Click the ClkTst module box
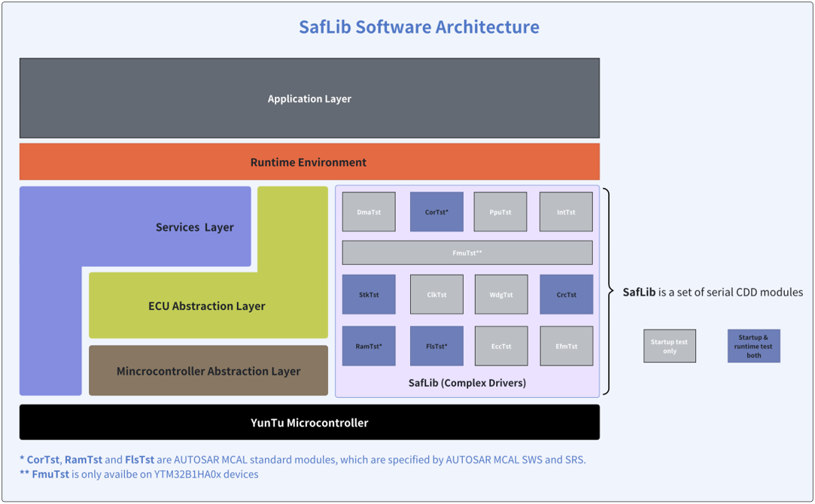The width and height of the screenshot is (815, 504). (436, 294)
